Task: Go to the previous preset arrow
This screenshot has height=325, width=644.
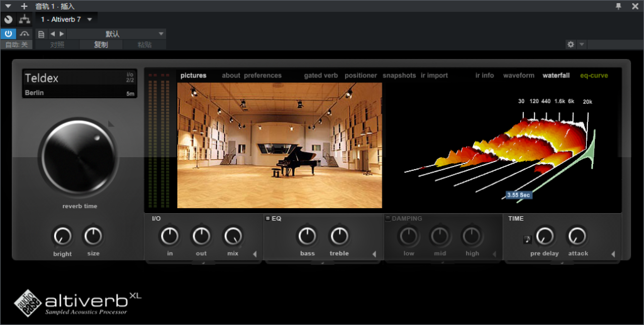Action: [x=53, y=34]
